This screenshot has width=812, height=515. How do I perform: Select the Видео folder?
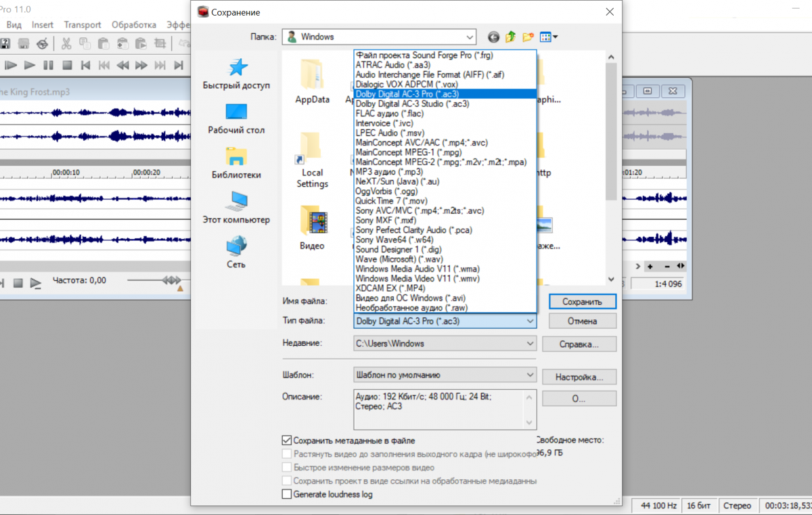(312, 227)
